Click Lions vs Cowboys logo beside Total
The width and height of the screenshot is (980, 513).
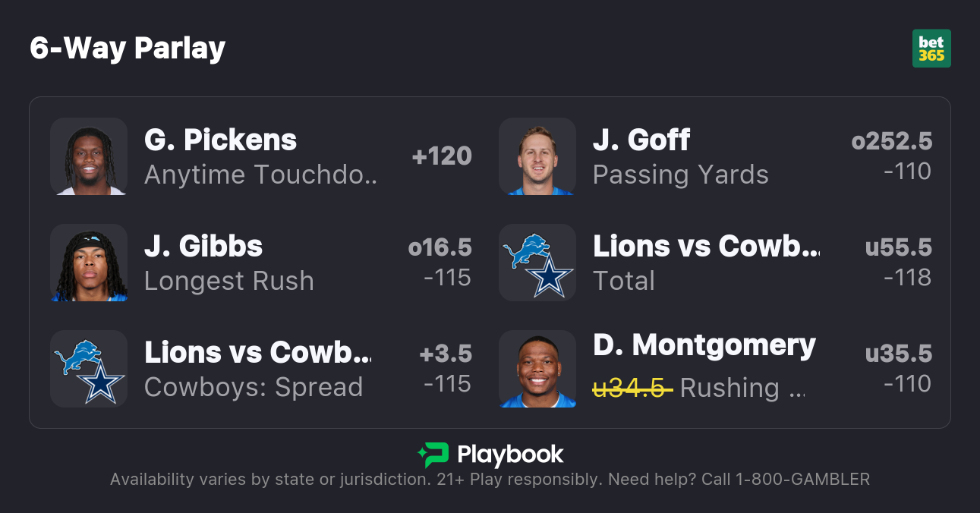point(537,263)
